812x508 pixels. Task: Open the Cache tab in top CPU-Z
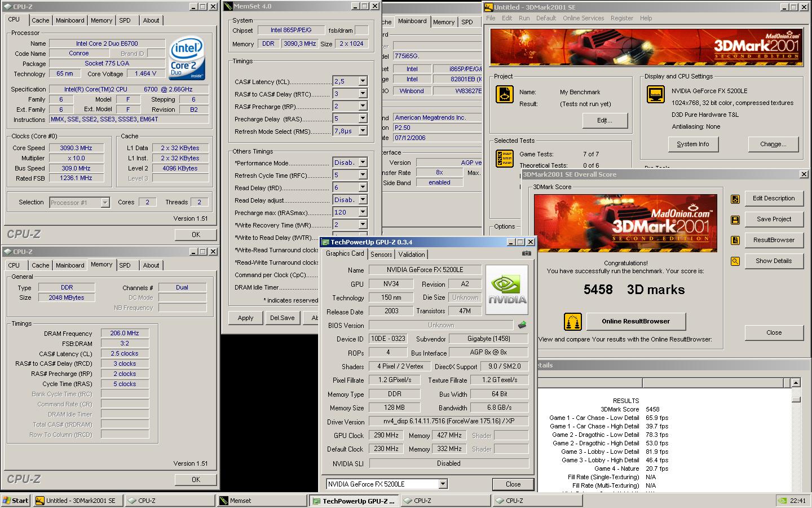[x=40, y=20]
